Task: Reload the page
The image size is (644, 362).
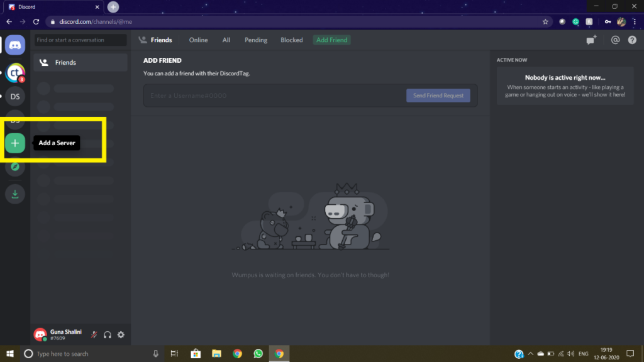Action: (36, 22)
